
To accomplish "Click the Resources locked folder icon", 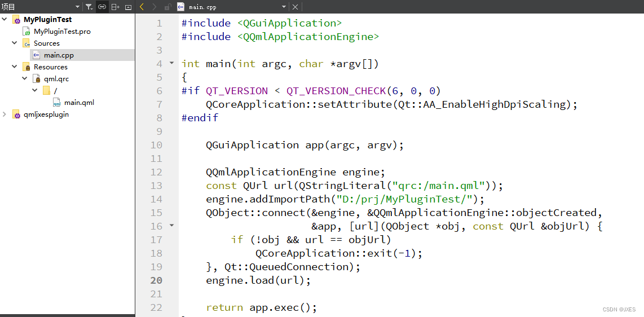I will click(27, 67).
